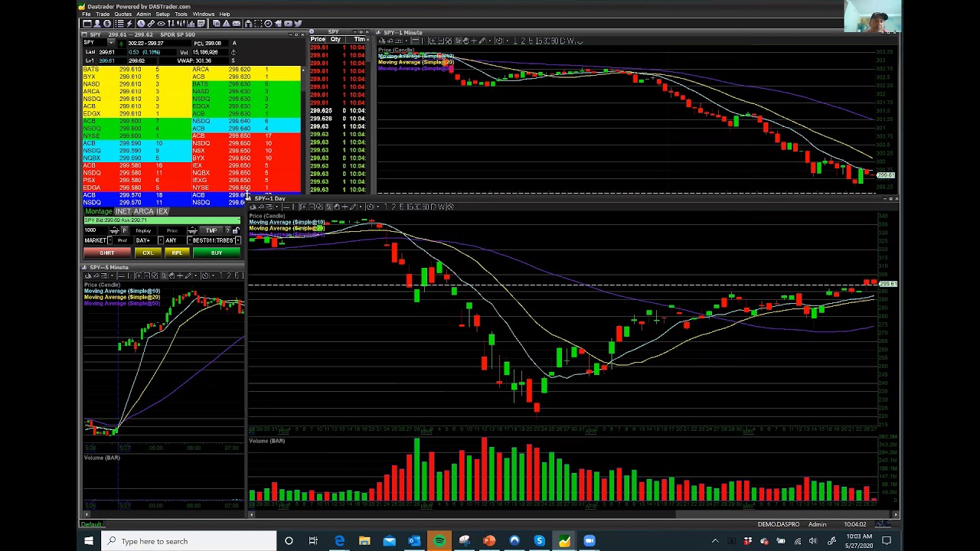Open the Twitter bird icon in main toolbar
This screenshot has width=980, height=551.
click(x=298, y=24)
